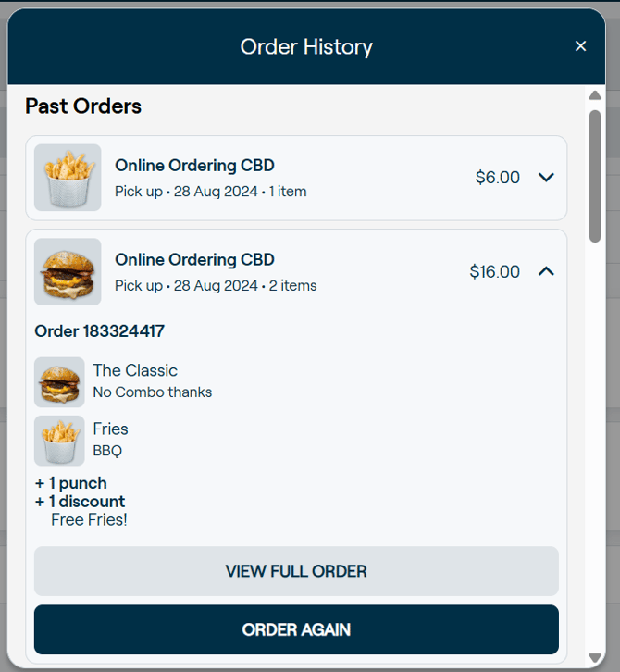Click the $6.00 order total
Image resolution: width=620 pixels, height=672 pixels.
[x=498, y=178]
